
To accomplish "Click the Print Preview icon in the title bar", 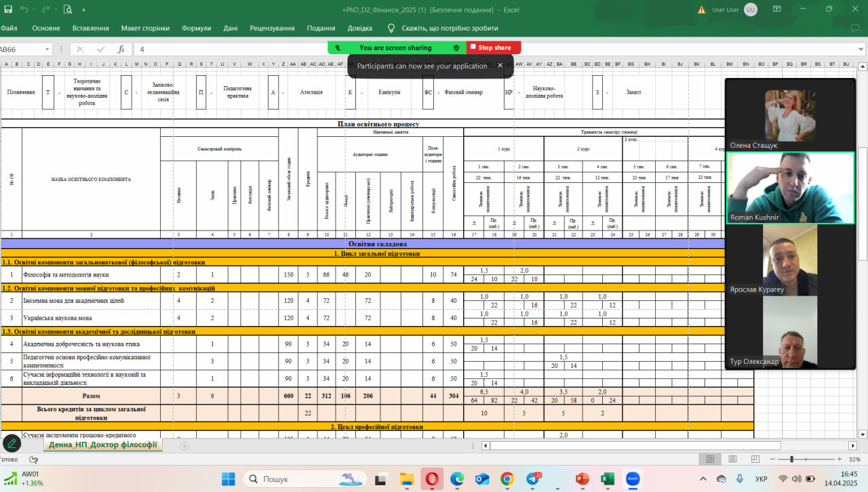I will [68, 9].
